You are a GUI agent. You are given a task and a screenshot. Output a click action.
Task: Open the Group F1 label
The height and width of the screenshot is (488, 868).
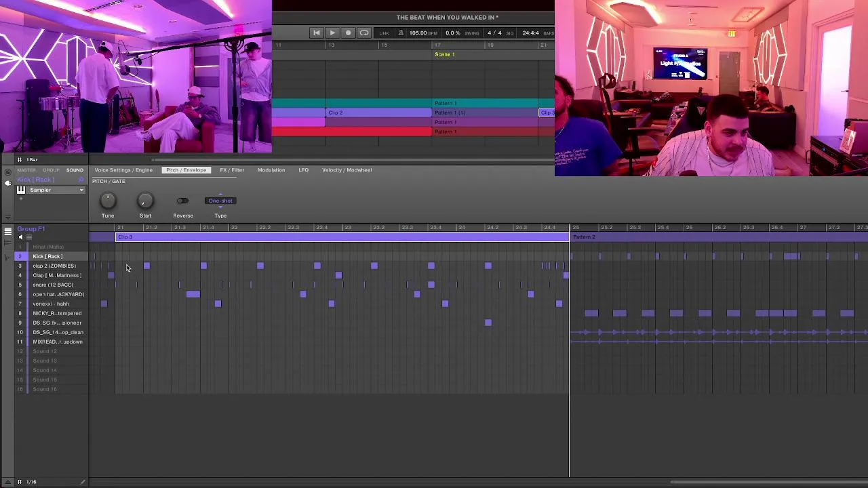click(31, 229)
